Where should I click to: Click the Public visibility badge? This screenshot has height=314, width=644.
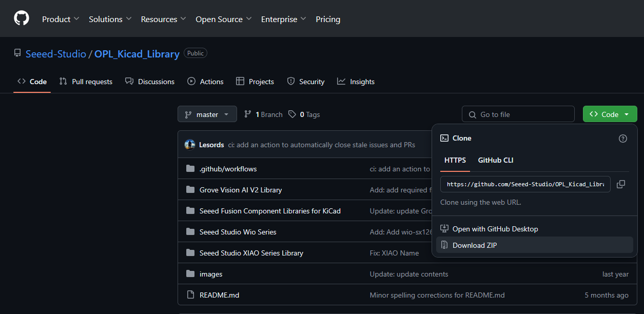point(196,53)
